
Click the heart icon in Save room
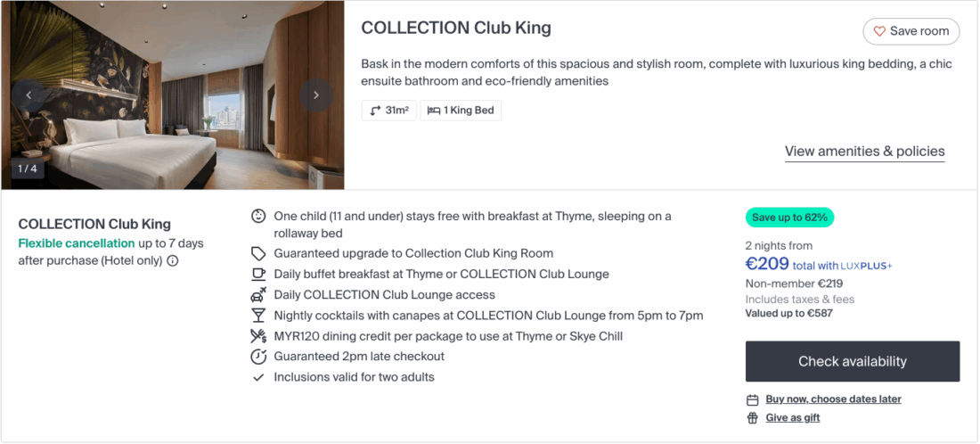click(879, 31)
